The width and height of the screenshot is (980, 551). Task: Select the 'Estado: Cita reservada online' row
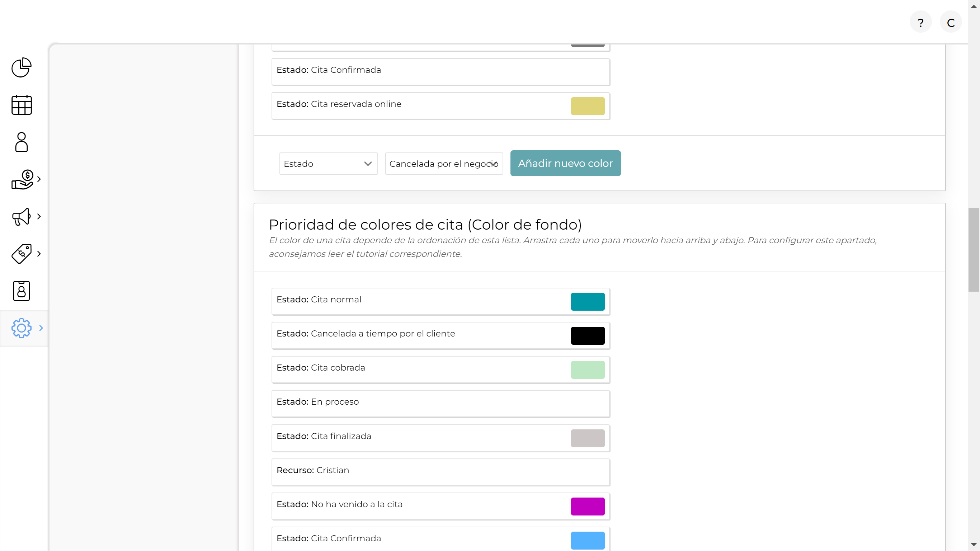pos(440,106)
